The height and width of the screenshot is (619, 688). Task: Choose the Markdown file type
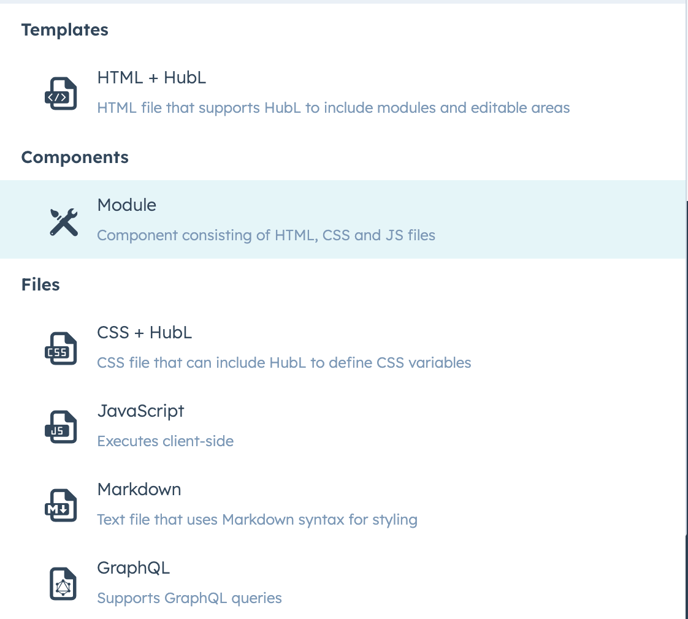click(342, 504)
